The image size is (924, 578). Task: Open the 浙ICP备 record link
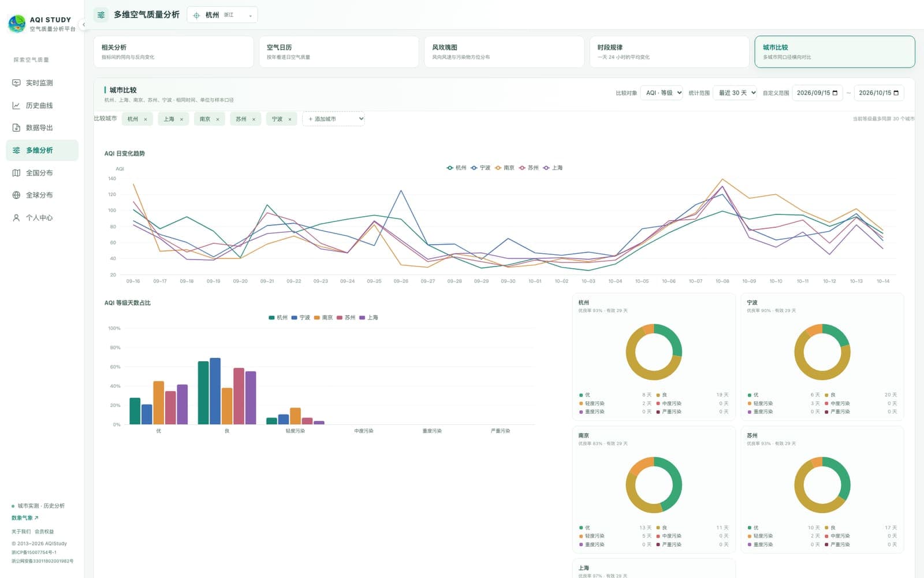point(34,553)
